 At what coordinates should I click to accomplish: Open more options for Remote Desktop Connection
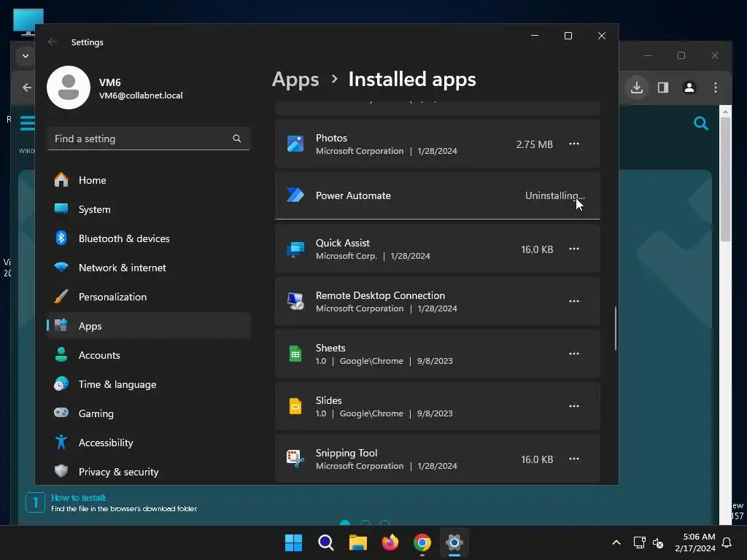[574, 301]
